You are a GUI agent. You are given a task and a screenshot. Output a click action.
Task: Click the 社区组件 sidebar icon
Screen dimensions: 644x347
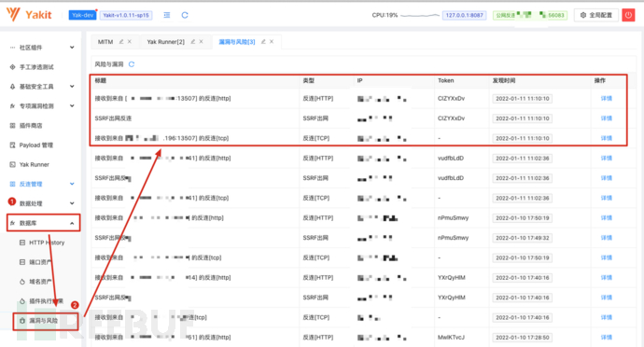pos(12,48)
